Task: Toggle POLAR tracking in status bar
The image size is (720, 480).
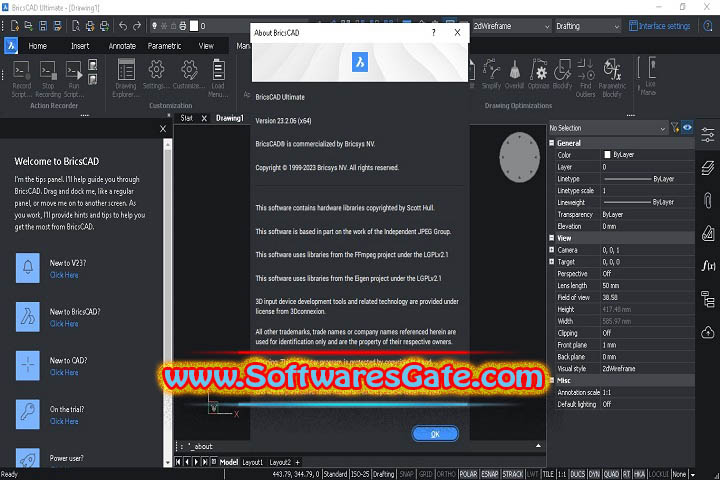Action: point(468,474)
